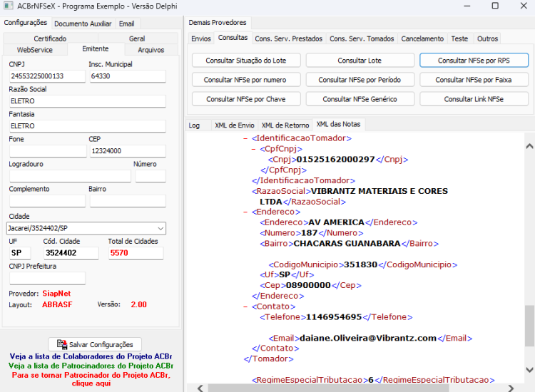Viewport: 535px width, 392px height.
Task: Switch to Cancelamento tab
Action: point(422,38)
